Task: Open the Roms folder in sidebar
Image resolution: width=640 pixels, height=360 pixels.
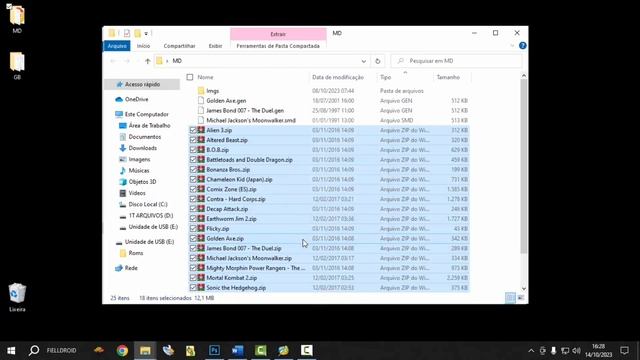Action: point(136,253)
